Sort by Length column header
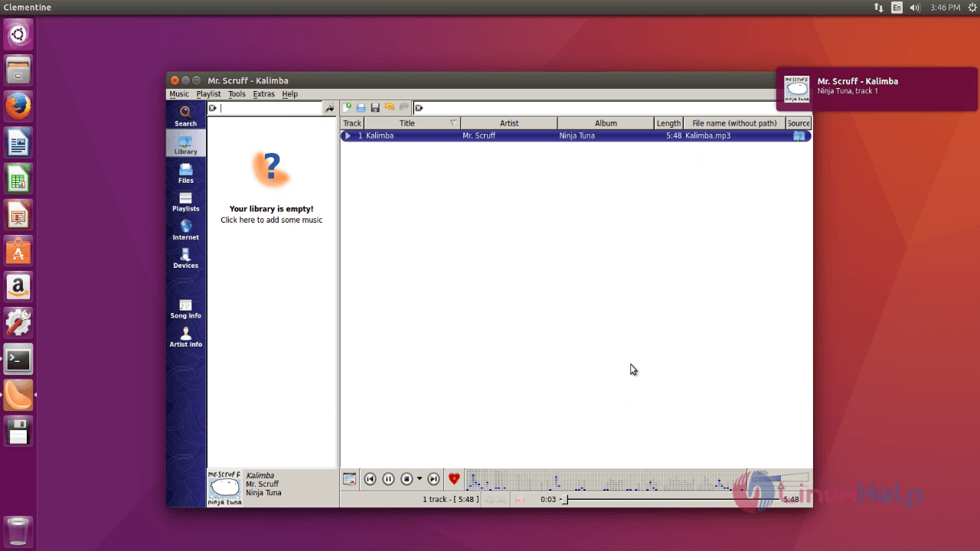 668,123
